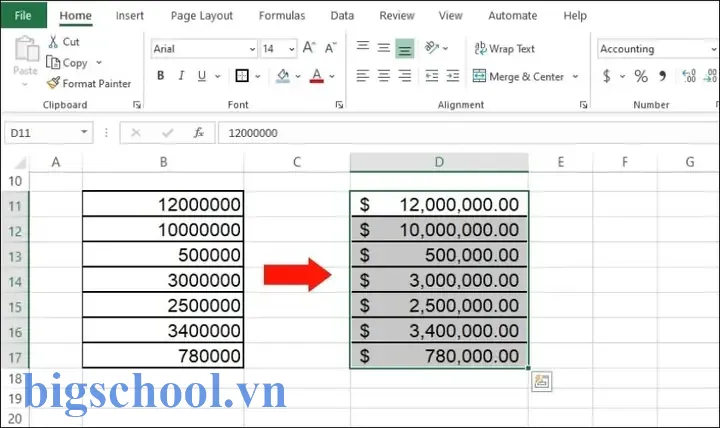
Task: Open the text Orientation tool
Action: 432,47
